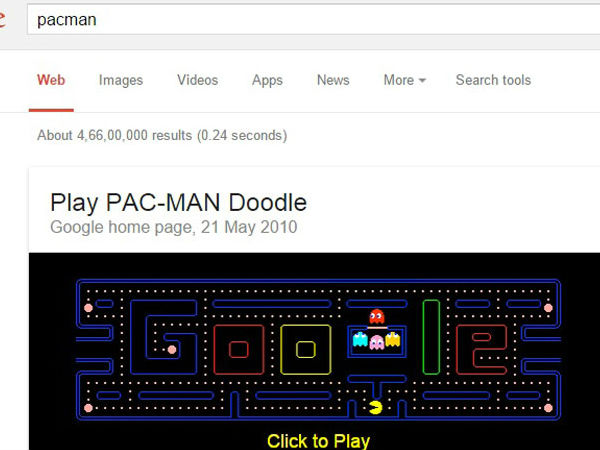Click the red Blinky ghost sprite
The width and height of the screenshot is (600, 450).
tap(377, 316)
